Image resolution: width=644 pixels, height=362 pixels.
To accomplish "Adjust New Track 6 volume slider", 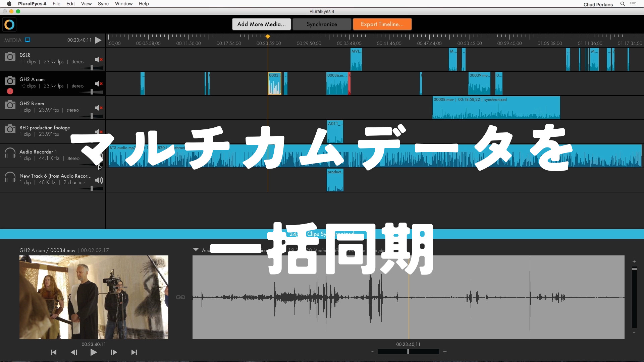I will coord(92,189).
